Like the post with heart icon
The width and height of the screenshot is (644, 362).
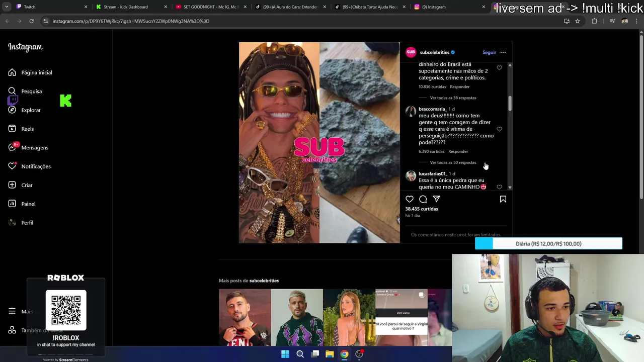(410, 199)
